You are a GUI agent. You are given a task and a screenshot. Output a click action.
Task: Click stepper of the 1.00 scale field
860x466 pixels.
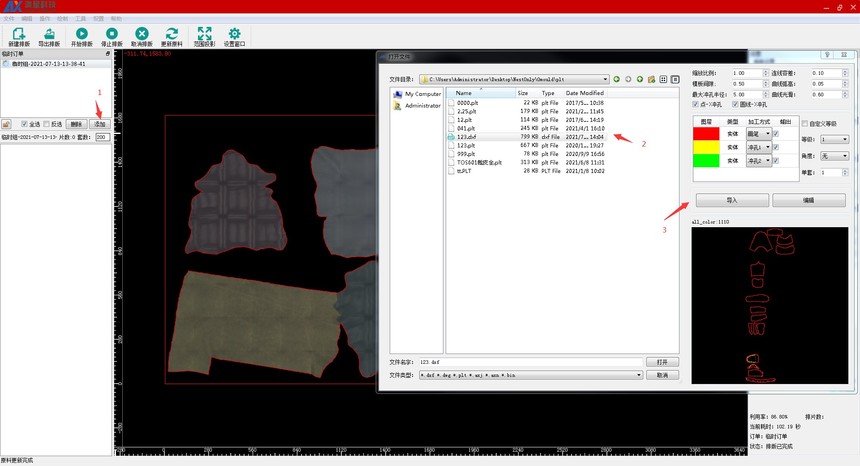click(x=766, y=73)
